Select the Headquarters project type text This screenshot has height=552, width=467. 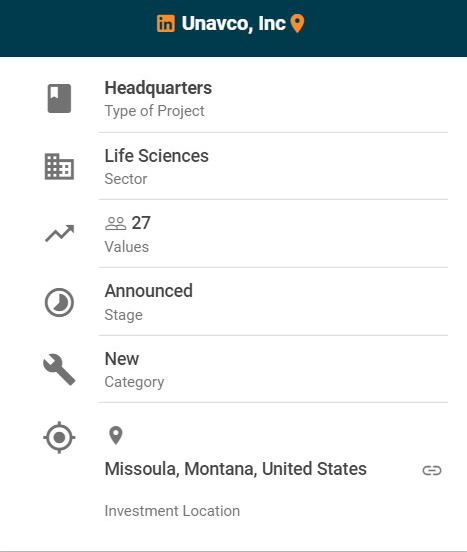158,88
